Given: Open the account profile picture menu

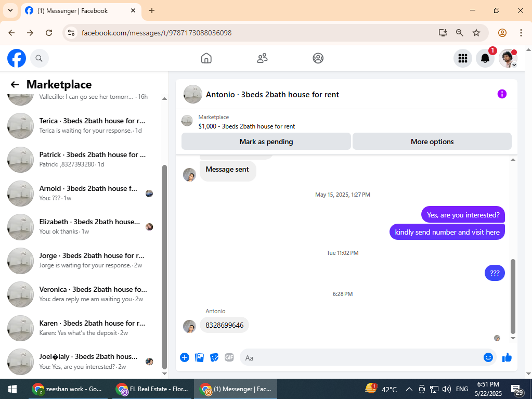Looking at the screenshot, I should pos(508,58).
